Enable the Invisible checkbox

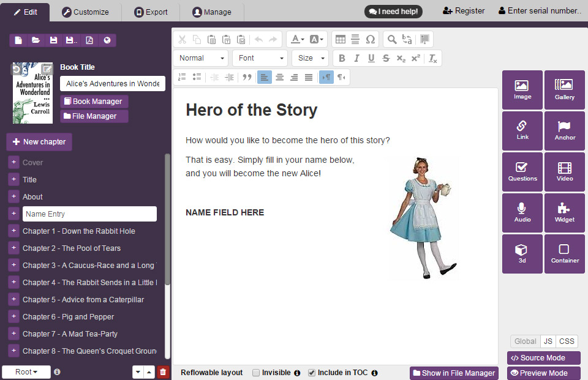(256, 373)
